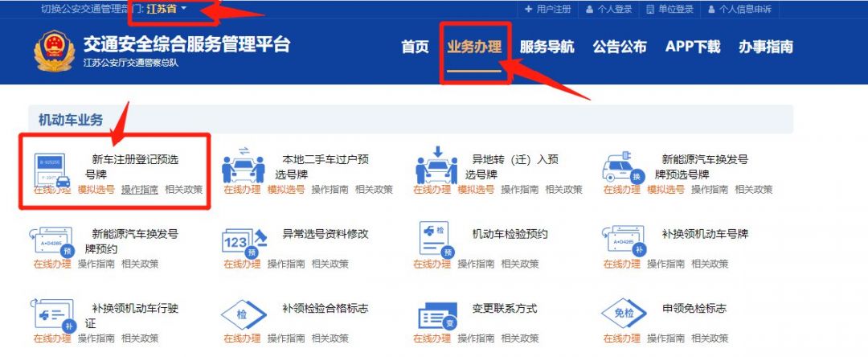Image resolution: width=868 pixels, height=357 pixels.
Task: Select the 补换领机动车号牌 plate icon
Action: [624, 240]
